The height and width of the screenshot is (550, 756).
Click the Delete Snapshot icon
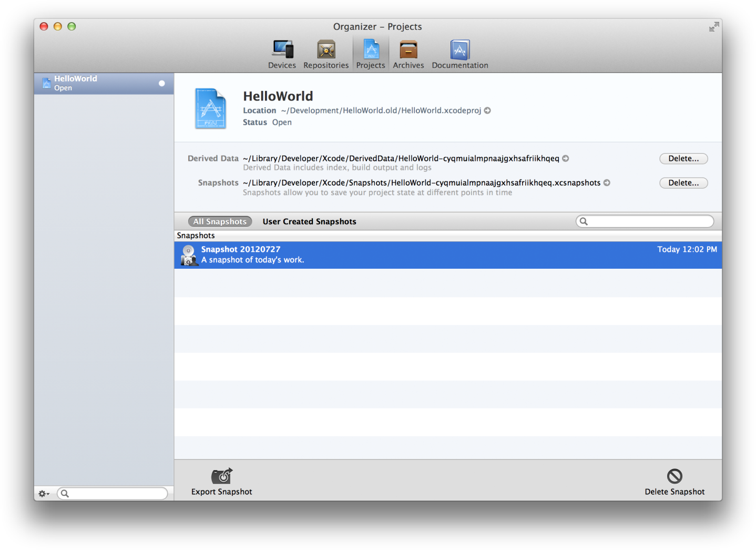[x=675, y=476]
